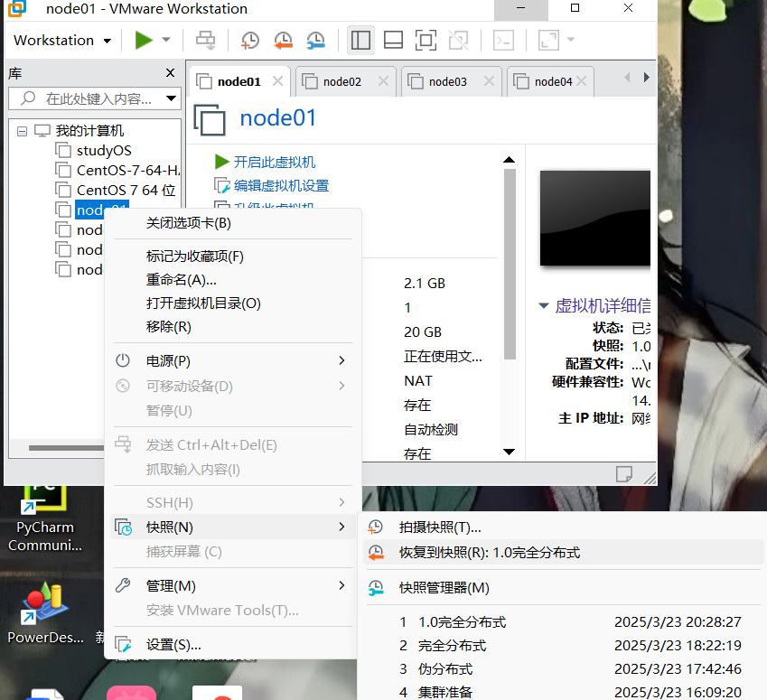Click the wrench icon beside 管理(M)
This screenshot has height=700, width=767.
coord(123,585)
